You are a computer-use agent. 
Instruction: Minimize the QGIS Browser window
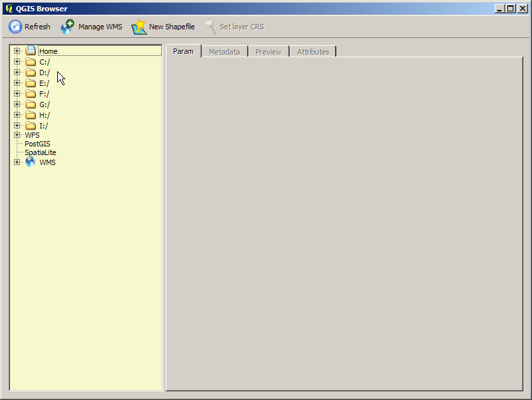(x=499, y=9)
